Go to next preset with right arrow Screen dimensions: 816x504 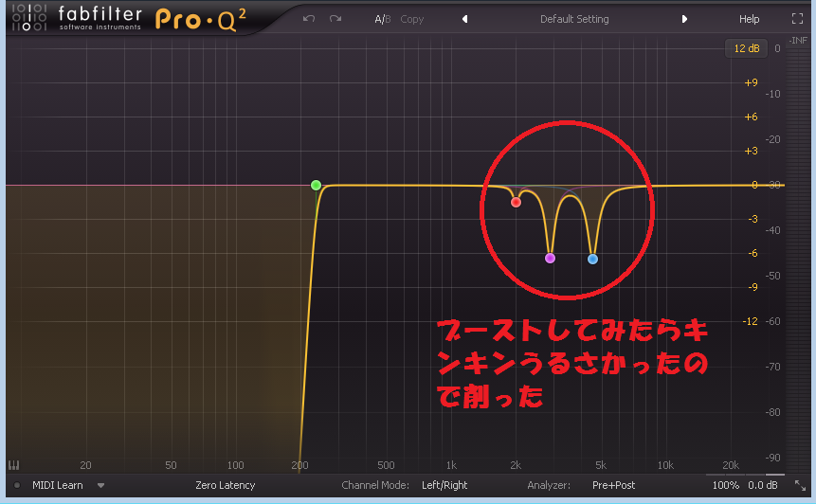[684, 19]
